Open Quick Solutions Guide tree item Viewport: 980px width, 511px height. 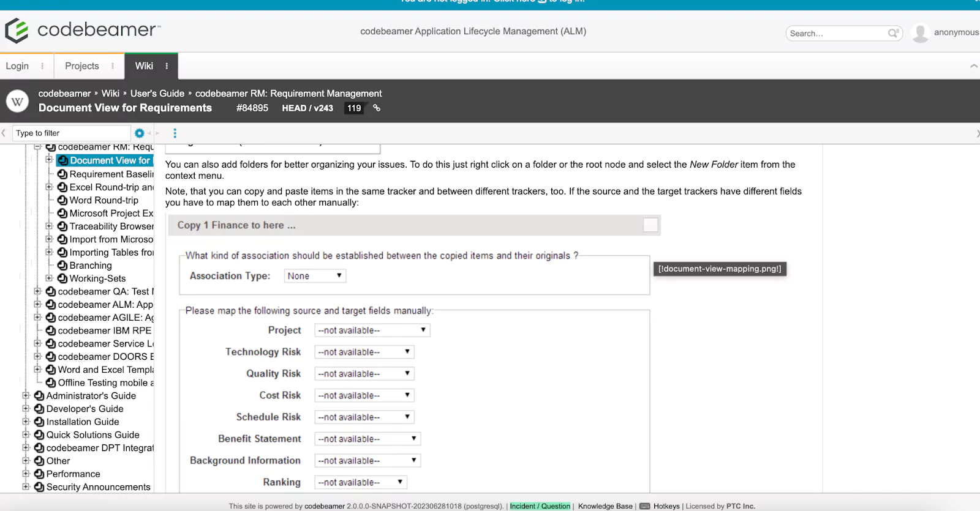[x=92, y=435]
